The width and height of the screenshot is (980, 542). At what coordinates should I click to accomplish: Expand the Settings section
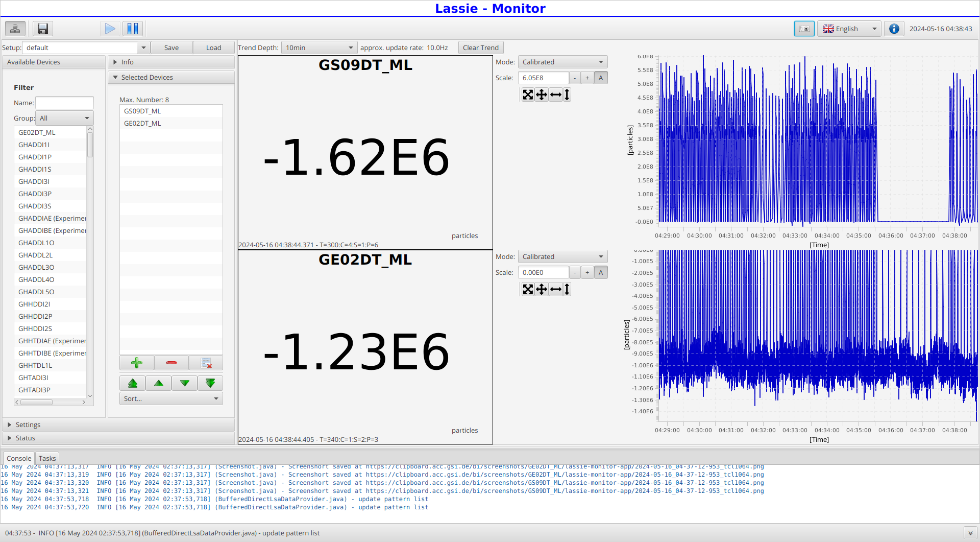118,425
